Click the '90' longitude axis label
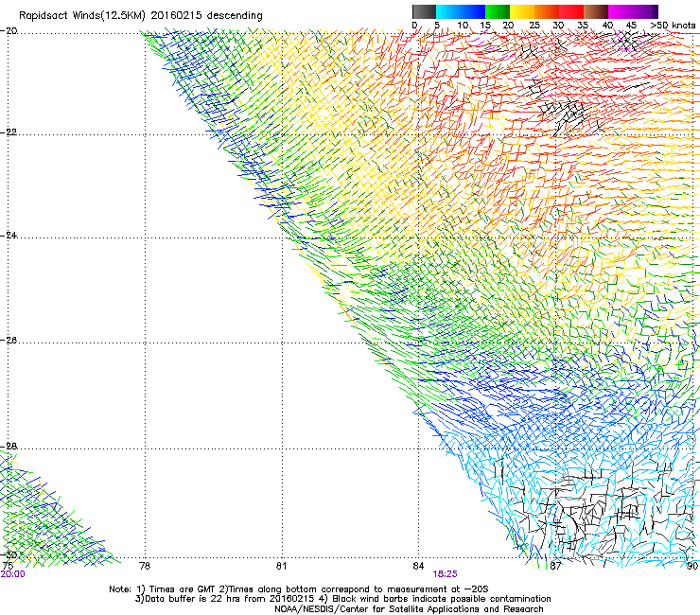The width and height of the screenshot is (700, 615). click(x=692, y=566)
